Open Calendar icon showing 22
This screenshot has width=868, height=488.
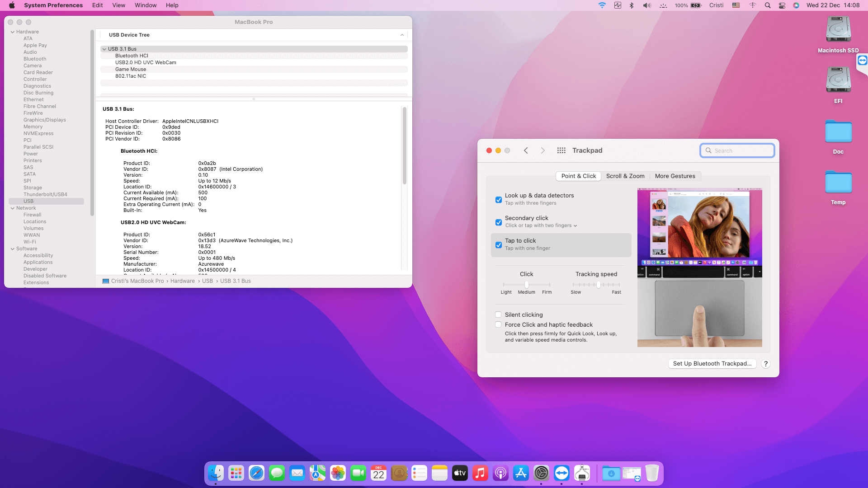(x=378, y=473)
